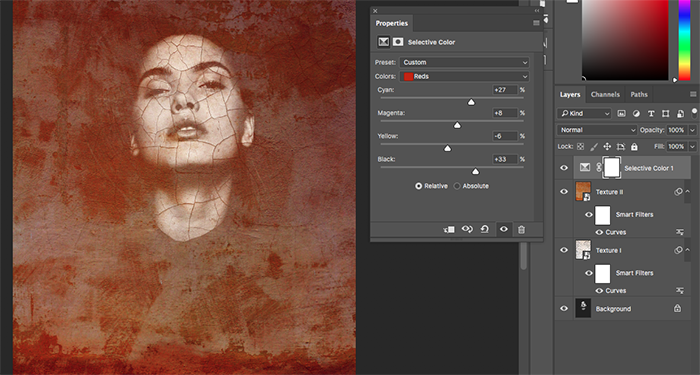Open the Kind layer filter dropdown

pos(584,113)
